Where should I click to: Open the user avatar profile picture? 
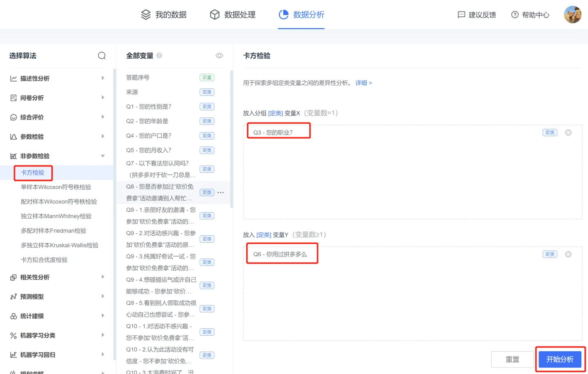coord(572,15)
